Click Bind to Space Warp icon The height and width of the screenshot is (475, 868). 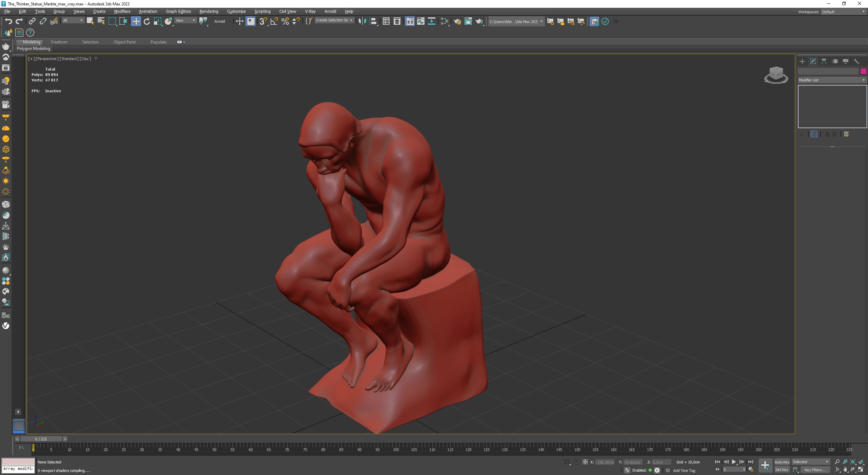pos(54,21)
